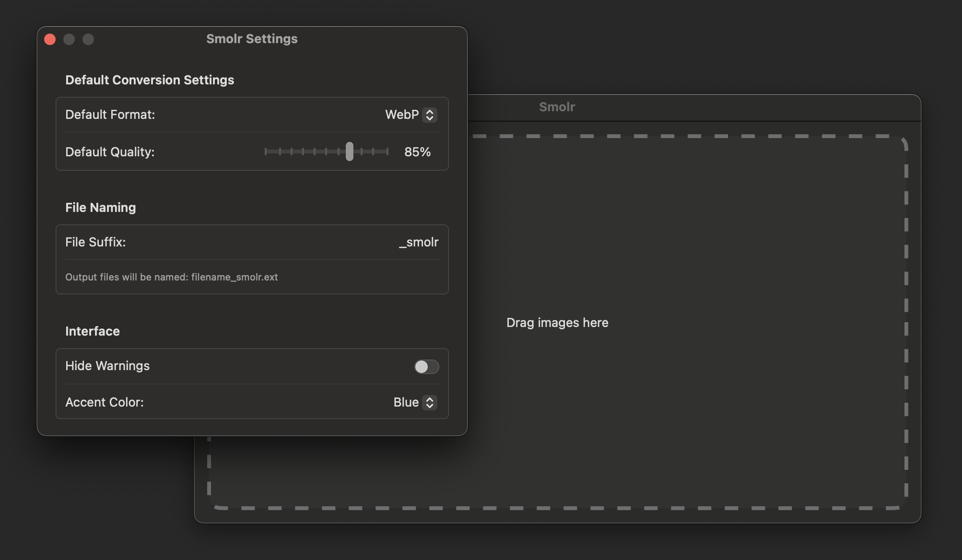Image resolution: width=962 pixels, height=560 pixels.
Task: Minimize the Smolr Settings window
Action: [x=69, y=39]
